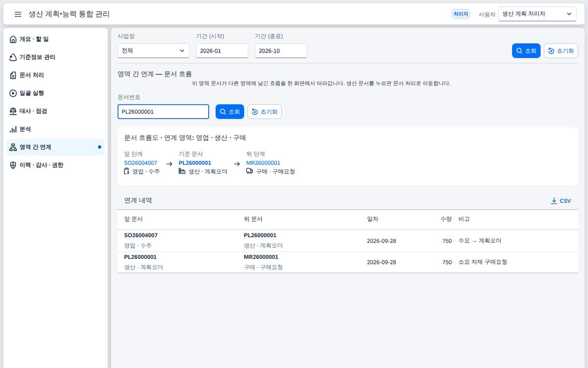The height and width of the screenshot is (368, 588).
Task: Switch to 분석 page
Action: click(x=55, y=129)
